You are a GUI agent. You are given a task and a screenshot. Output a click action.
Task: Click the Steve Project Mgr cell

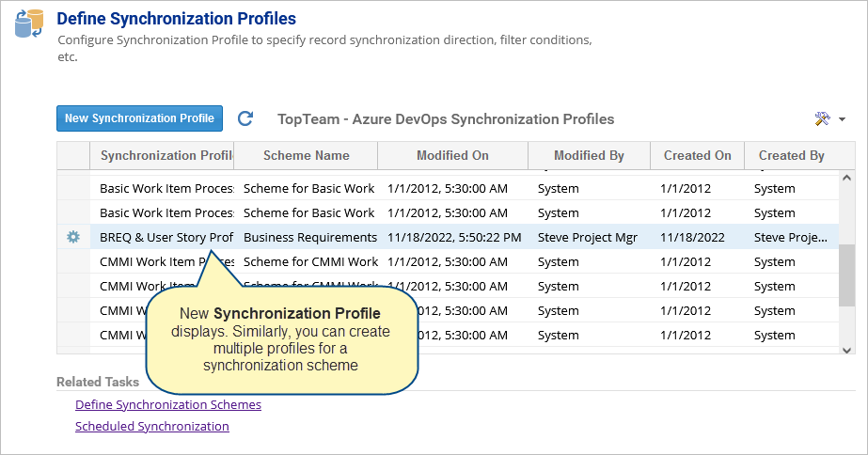click(588, 238)
